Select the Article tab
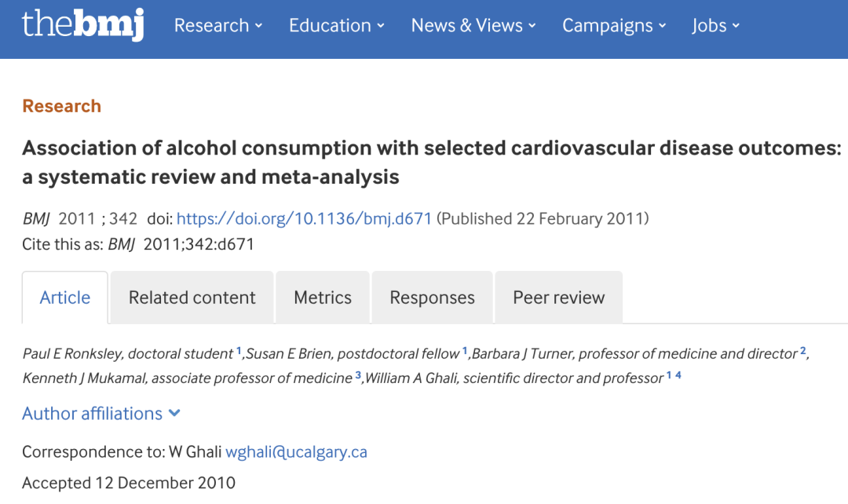This screenshot has height=504, width=848. pos(65,298)
